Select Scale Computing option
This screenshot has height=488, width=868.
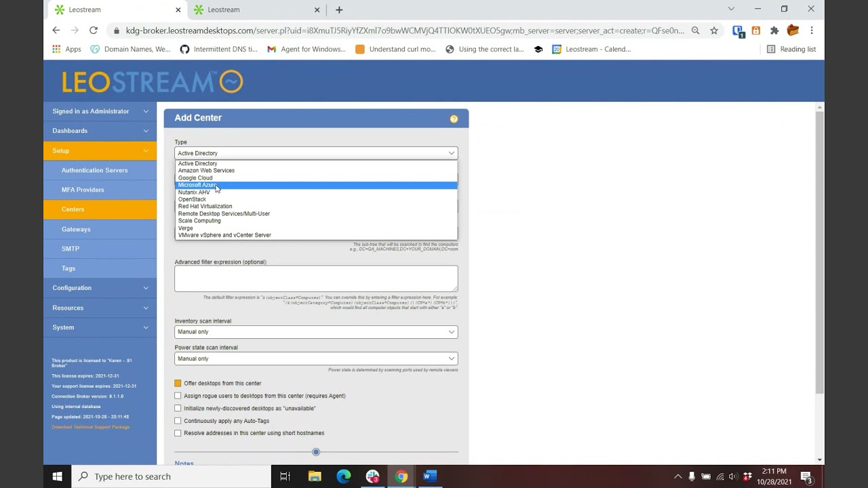[316, 221]
